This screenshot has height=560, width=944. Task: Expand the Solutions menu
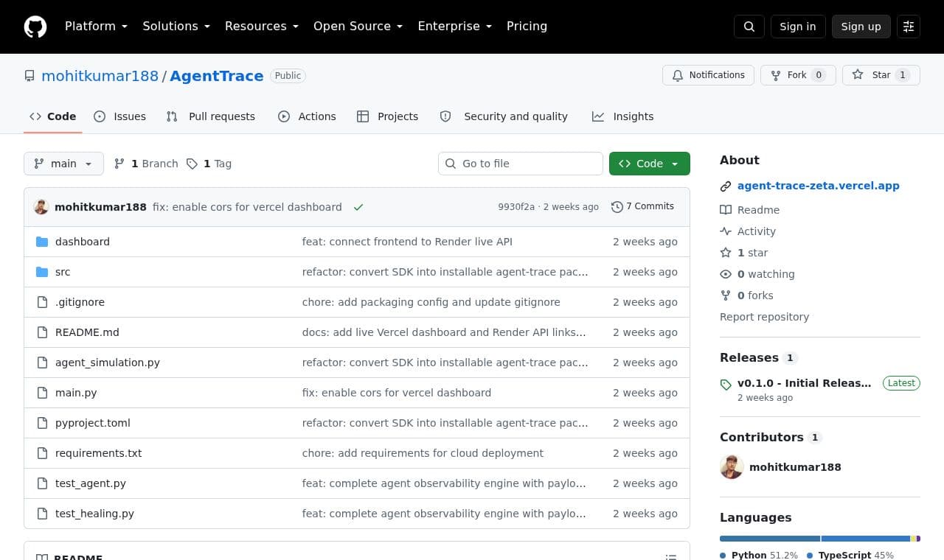click(176, 27)
